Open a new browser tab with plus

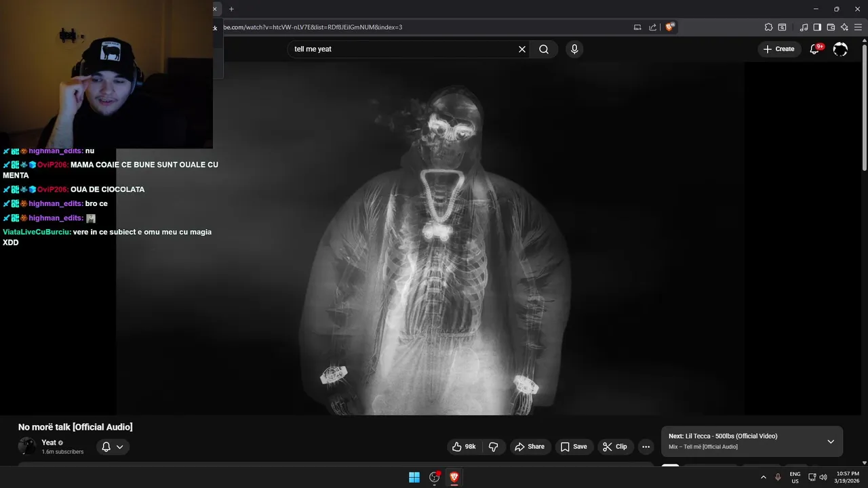point(231,9)
